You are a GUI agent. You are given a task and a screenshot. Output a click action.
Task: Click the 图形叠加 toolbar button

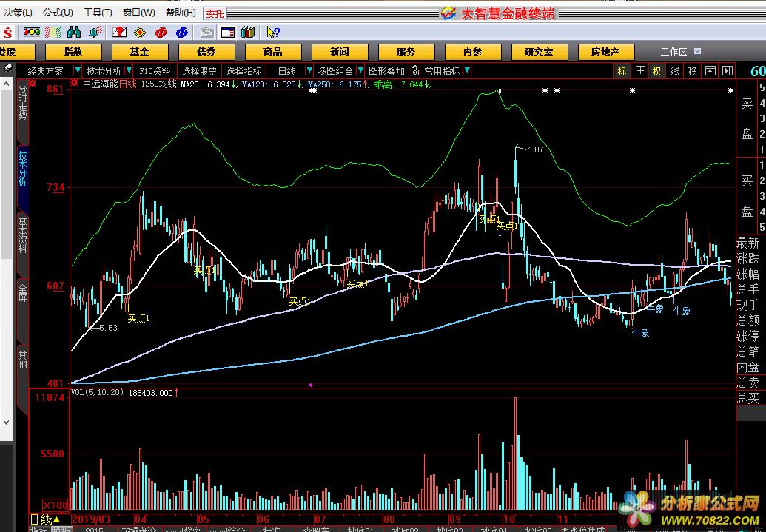[387, 71]
